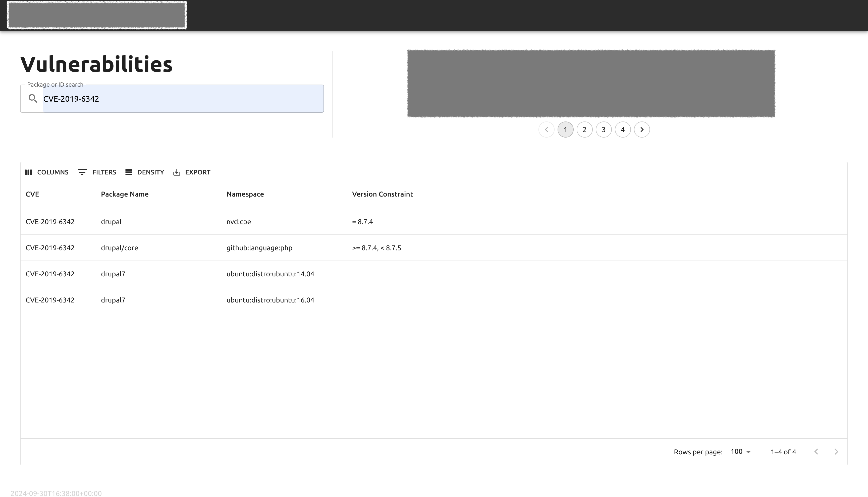
Task: Click the '>= 8.7.4, < 8.7.5' constraint cell
Action: tap(377, 248)
